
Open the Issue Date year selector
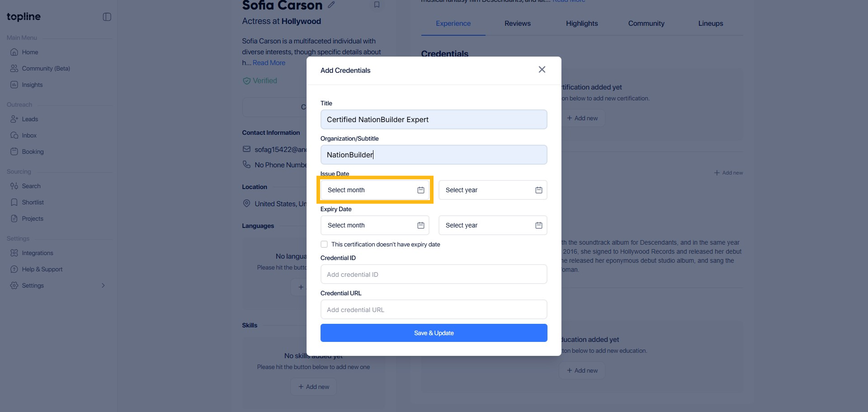coord(492,190)
